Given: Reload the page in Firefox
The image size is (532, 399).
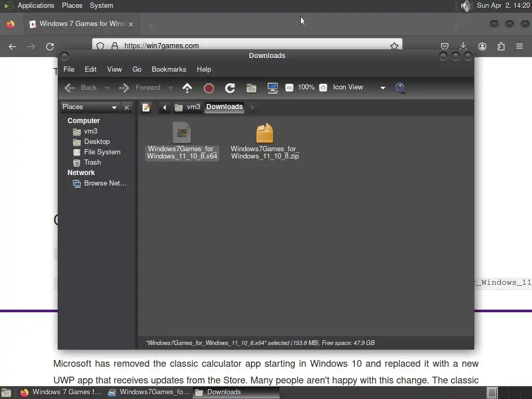Looking at the screenshot, I should [x=50, y=46].
